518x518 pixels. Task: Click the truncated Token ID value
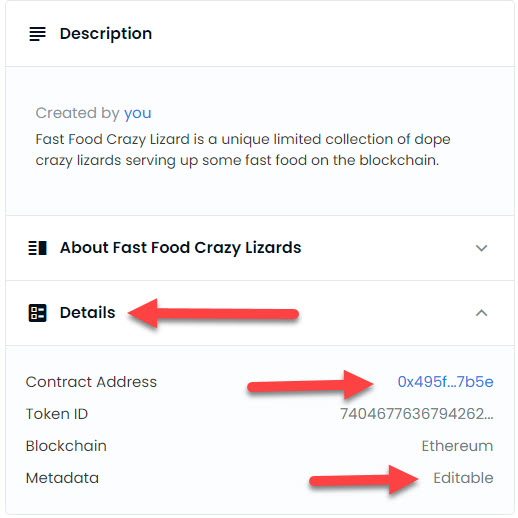[417, 414]
